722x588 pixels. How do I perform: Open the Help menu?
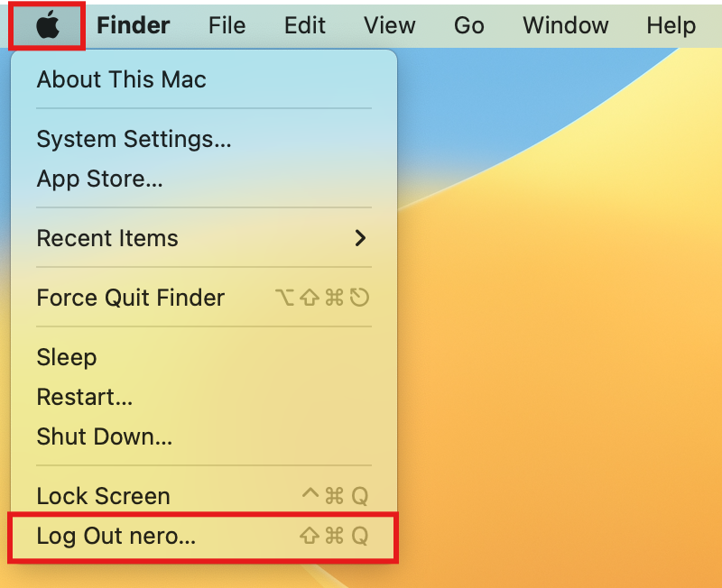(x=671, y=25)
